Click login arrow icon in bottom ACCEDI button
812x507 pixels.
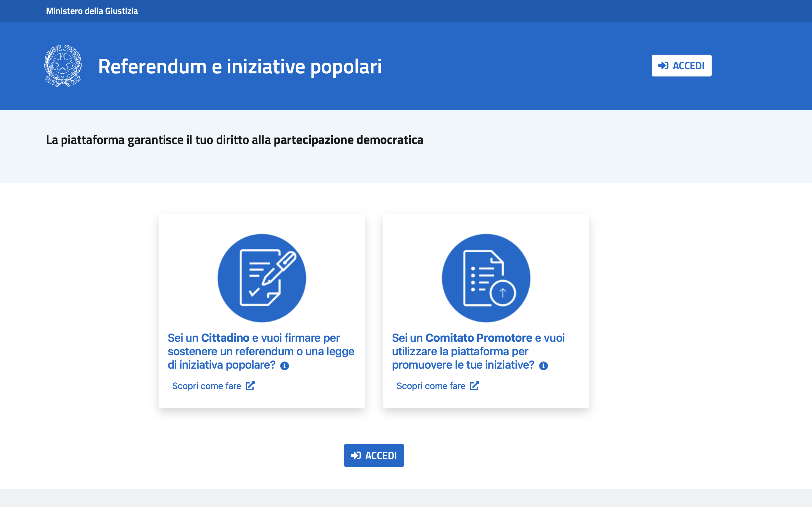[x=356, y=455]
